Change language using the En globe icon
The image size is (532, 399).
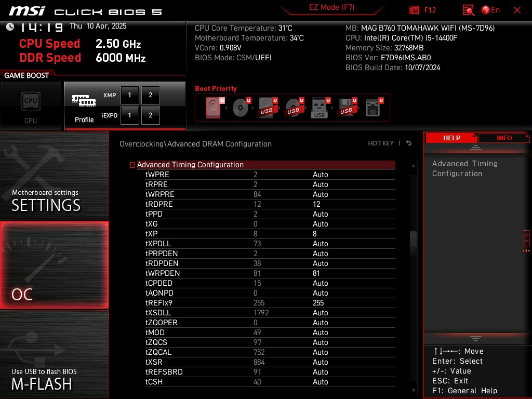coord(490,10)
